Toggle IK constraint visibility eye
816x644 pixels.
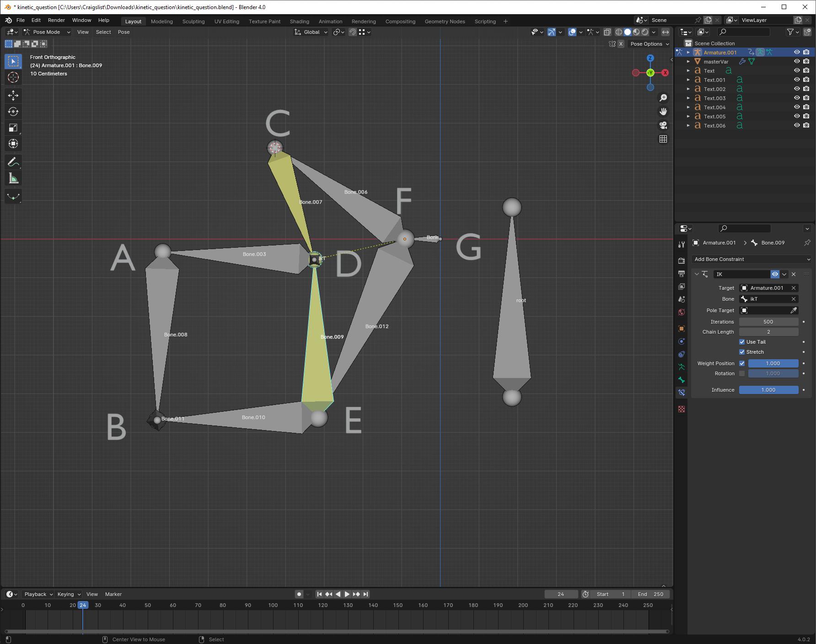point(775,274)
